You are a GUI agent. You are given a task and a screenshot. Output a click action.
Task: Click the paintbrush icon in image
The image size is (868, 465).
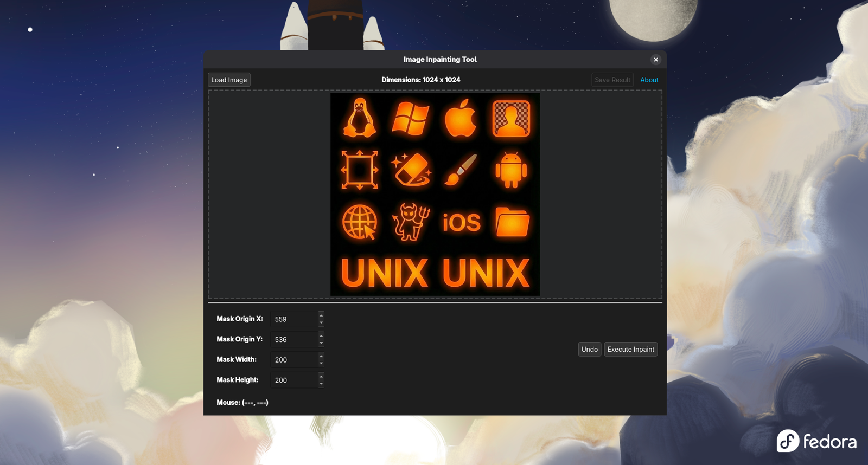point(461,170)
